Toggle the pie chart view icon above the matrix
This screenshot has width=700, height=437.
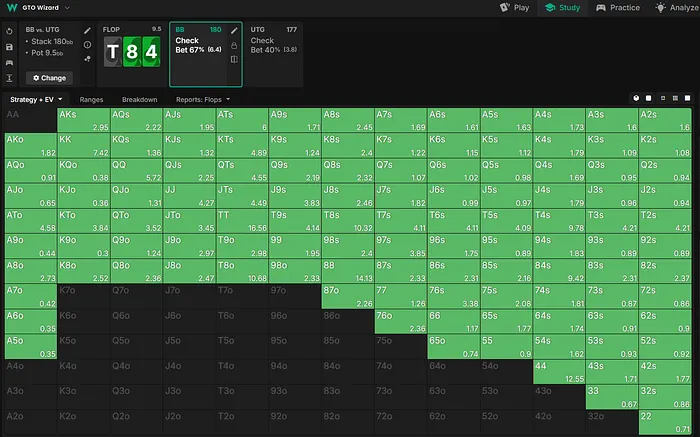pos(637,98)
